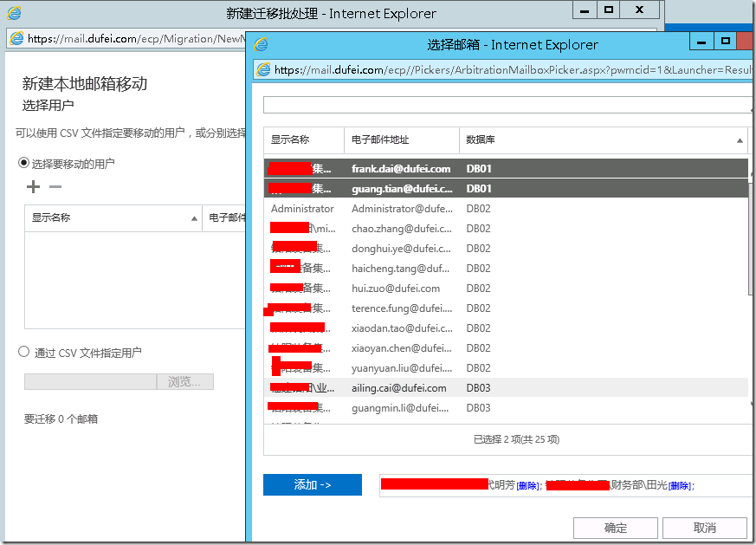
Task: Click the 要迁移 0 个邮箱 text
Action: point(61,419)
